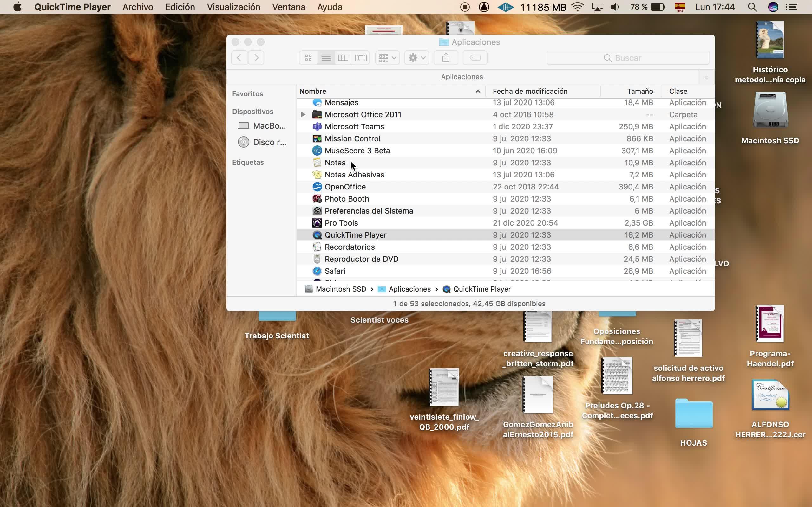Open Spotlight search in menu bar

tap(752, 7)
